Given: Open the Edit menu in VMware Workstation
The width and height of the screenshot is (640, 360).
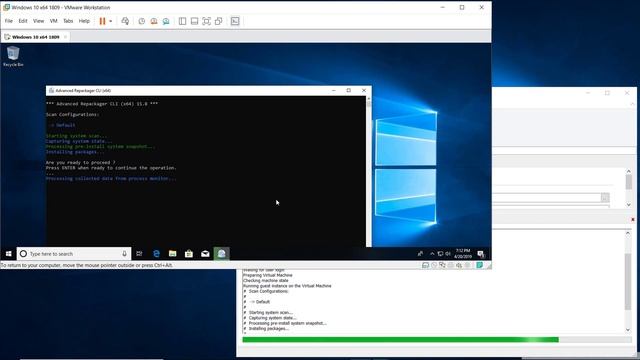Looking at the screenshot, I should (23, 21).
